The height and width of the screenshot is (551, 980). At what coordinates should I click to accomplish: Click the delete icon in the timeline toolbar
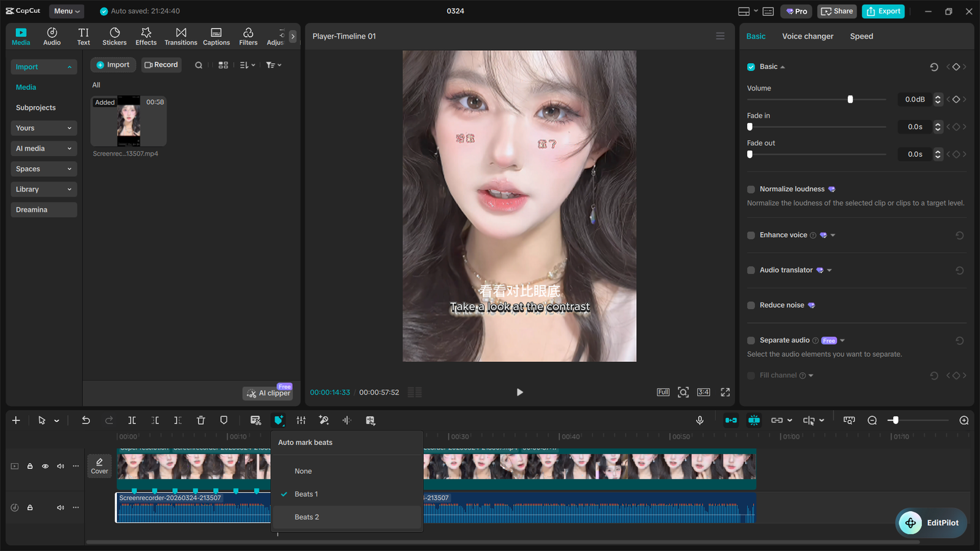click(x=201, y=421)
